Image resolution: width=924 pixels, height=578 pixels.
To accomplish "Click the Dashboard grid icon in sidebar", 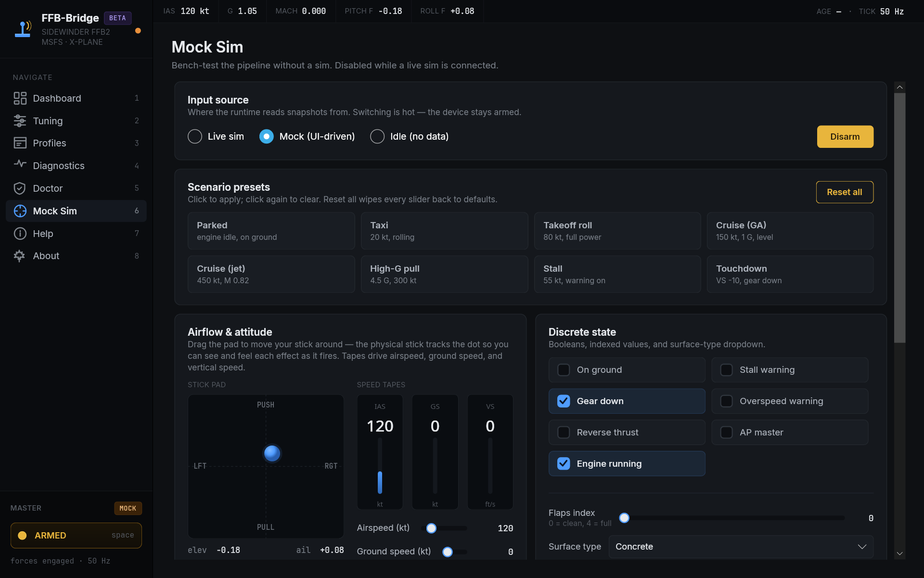I will point(20,98).
